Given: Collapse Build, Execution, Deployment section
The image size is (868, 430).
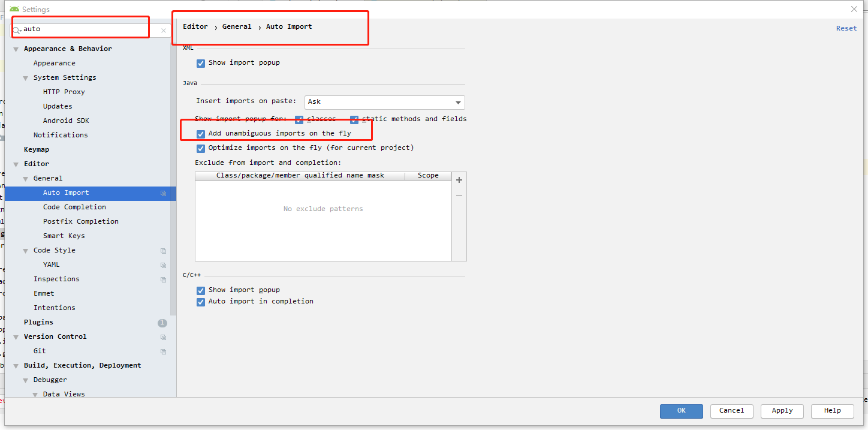Looking at the screenshot, I should pos(16,366).
